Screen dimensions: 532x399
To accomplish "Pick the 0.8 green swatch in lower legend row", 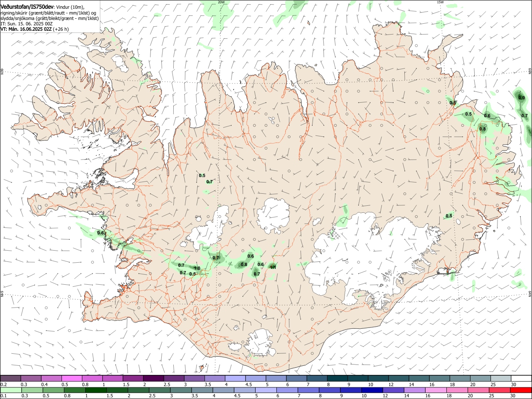I will point(75,390).
